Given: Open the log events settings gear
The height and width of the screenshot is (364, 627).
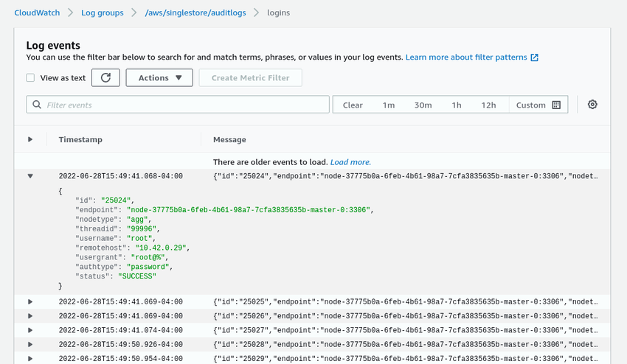Looking at the screenshot, I should coord(592,105).
